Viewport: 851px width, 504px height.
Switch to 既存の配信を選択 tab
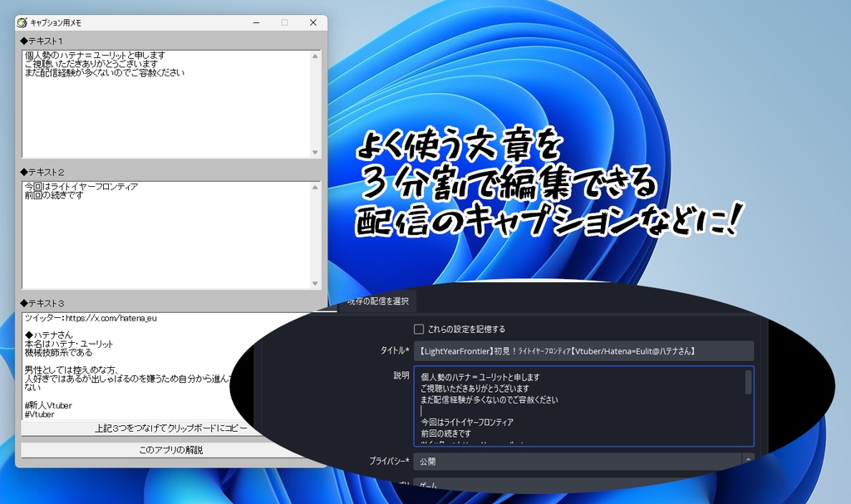tap(378, 301)
